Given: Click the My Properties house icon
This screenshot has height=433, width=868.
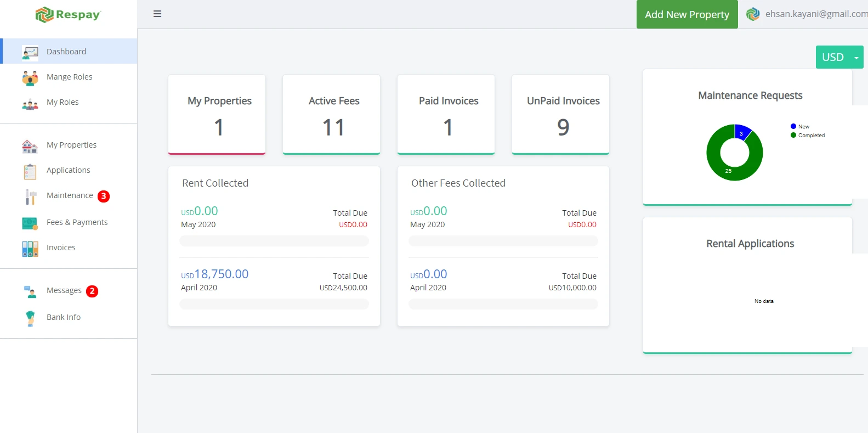Looking at the screenshot, I should point(30,145).
